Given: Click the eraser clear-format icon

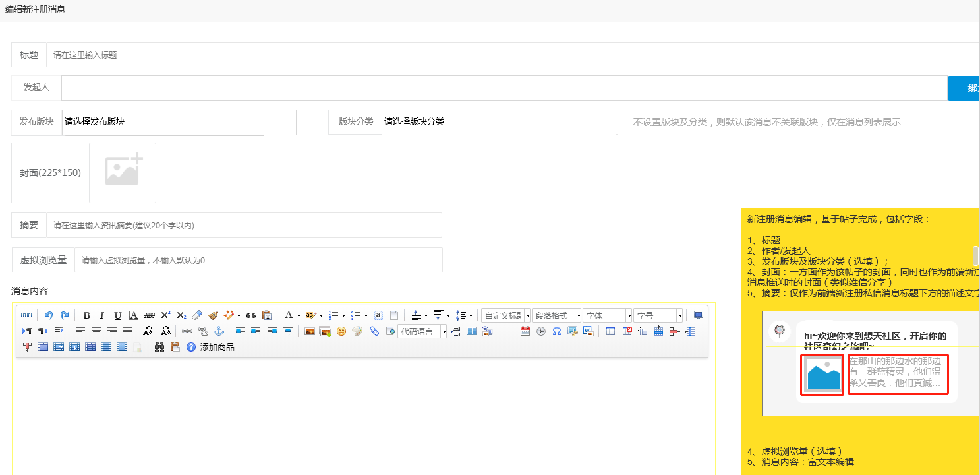Looking at the screenshot, I should [x=197, y=315].
